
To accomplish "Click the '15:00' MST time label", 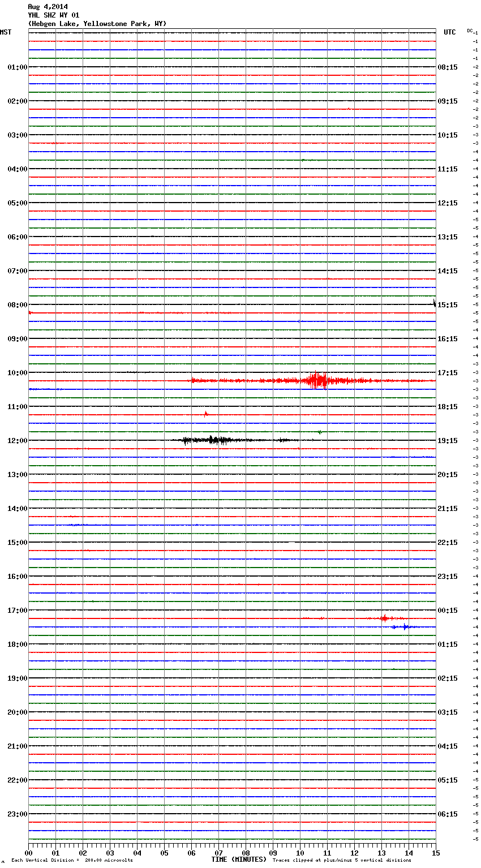I will coord(18,543).
